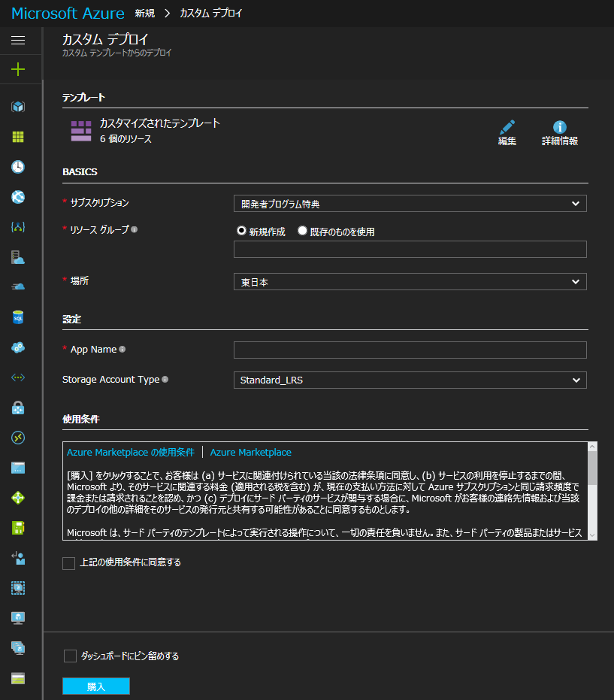614x700 pixels.
Task: Open Virtual networks angle-bracket dots icon
Action: pyautogui.click(x=18, y=377)
